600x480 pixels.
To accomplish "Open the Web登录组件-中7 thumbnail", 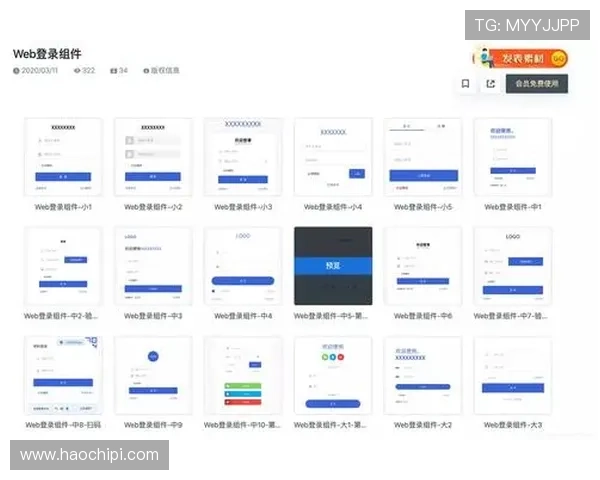I will click(x=513, y=266).
